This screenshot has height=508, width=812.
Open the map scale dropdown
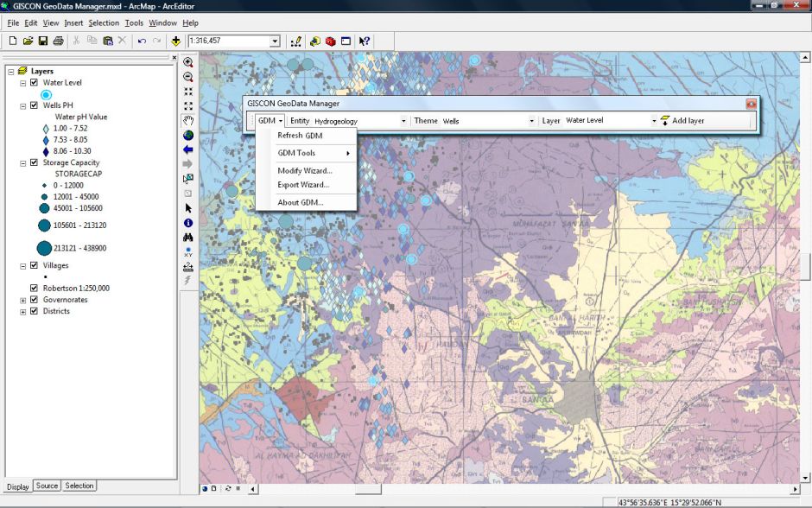tap(275, 41)
